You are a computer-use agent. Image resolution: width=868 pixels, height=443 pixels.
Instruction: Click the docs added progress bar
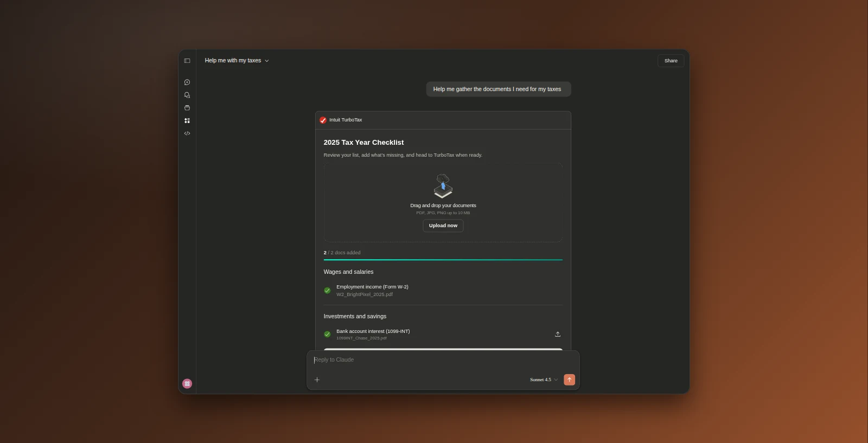click(443, 260)
